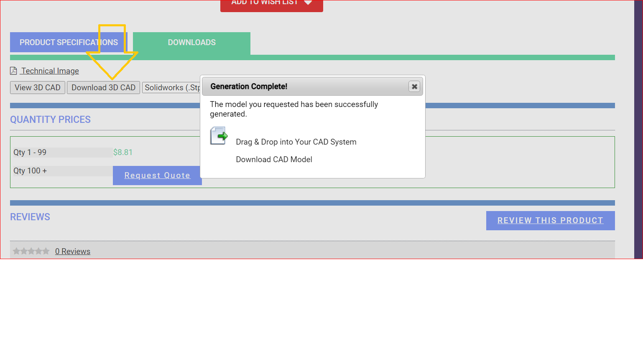Click the CAD file drag-and-drop icon
The width and height of the screenshot is (643, 364).
[x=219, y=136]
